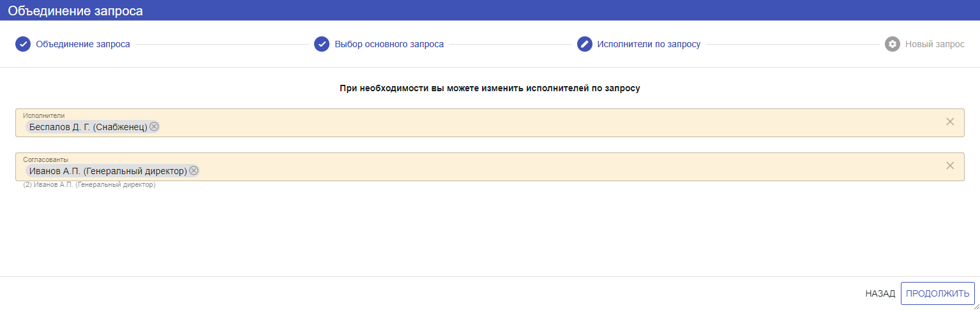Click the resize handle in the bottom corner

[976, 306]
